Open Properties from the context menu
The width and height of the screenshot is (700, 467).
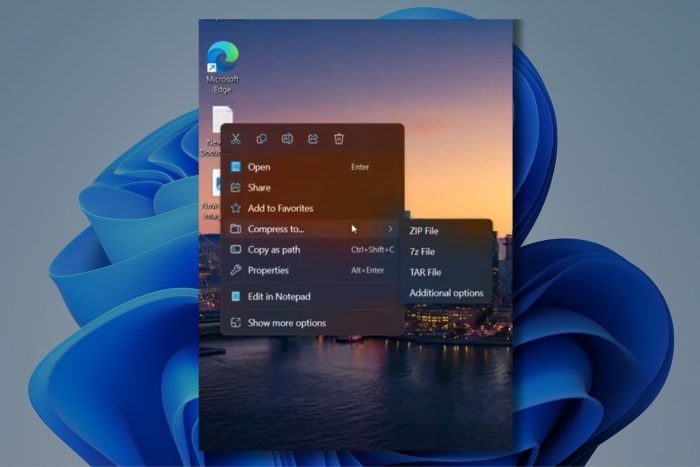pos(312,270)
